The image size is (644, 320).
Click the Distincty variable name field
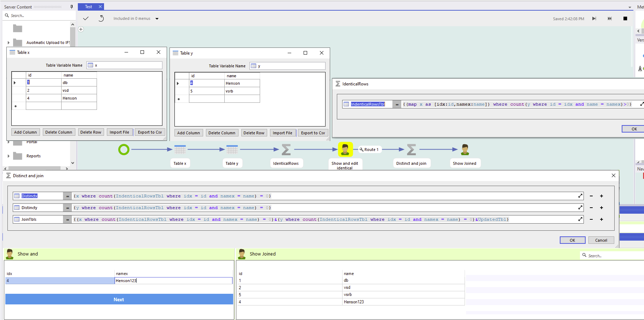tap(38, 208)
